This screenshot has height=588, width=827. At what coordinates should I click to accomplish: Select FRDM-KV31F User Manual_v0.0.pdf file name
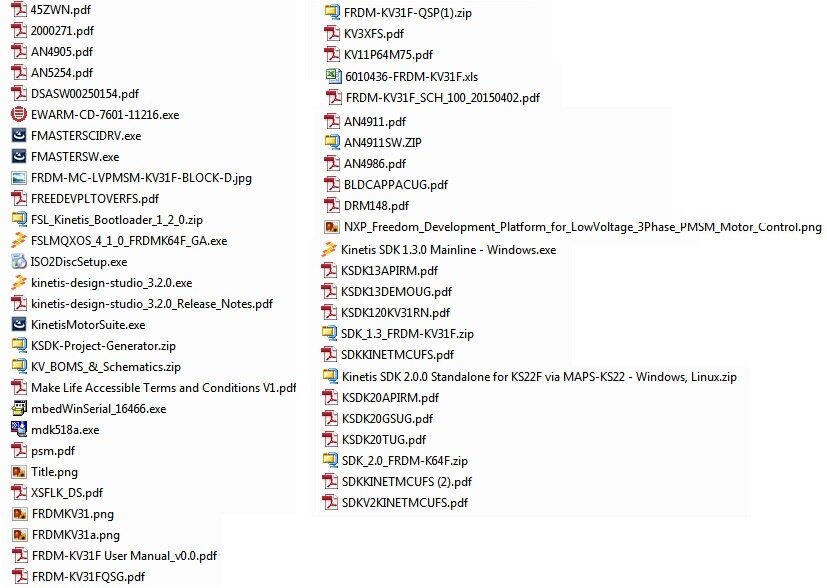(124, 556)
